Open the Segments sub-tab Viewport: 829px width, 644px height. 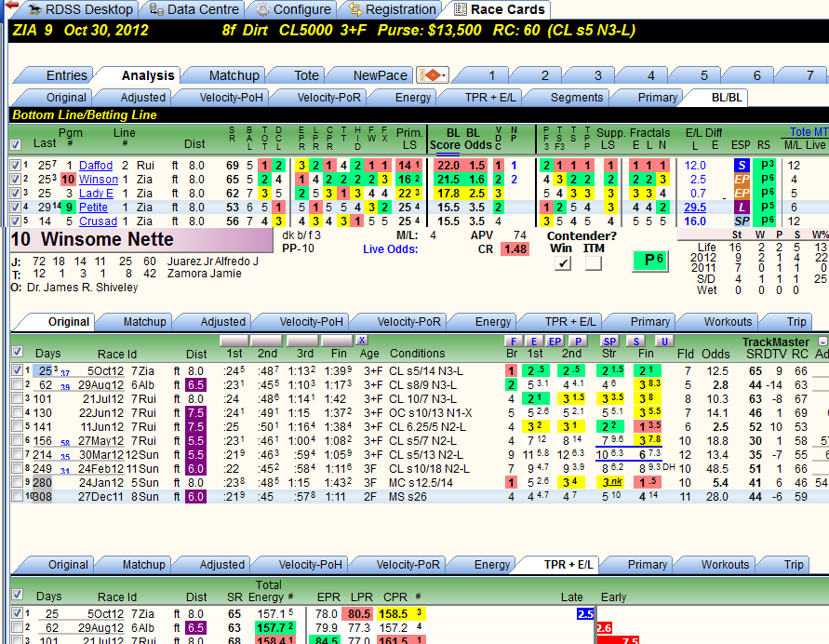[576, 98]
